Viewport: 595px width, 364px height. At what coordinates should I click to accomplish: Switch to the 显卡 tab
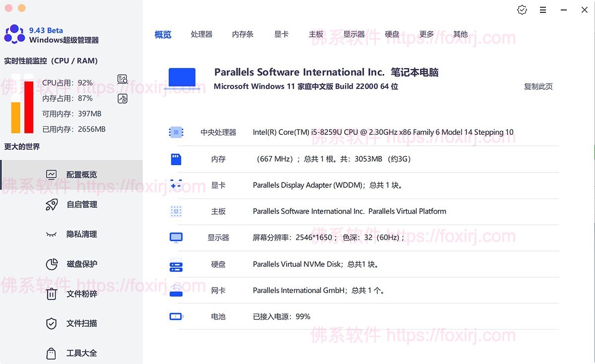281,34
